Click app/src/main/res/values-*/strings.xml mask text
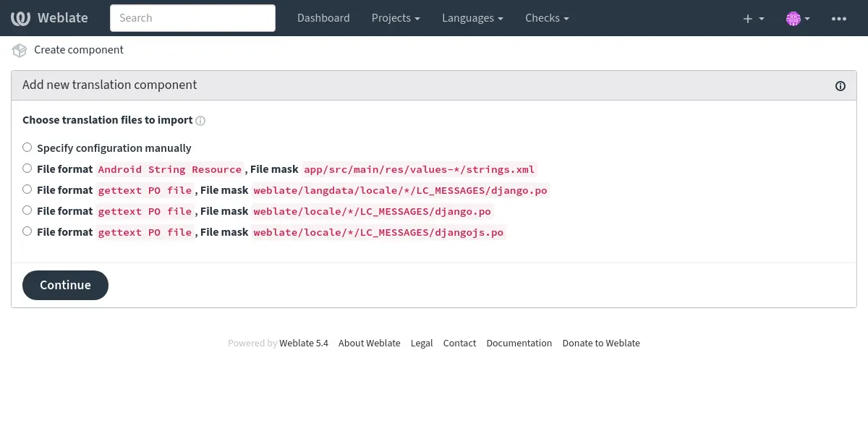This screenshot has width=868, height=431. (x=420, y=169)
